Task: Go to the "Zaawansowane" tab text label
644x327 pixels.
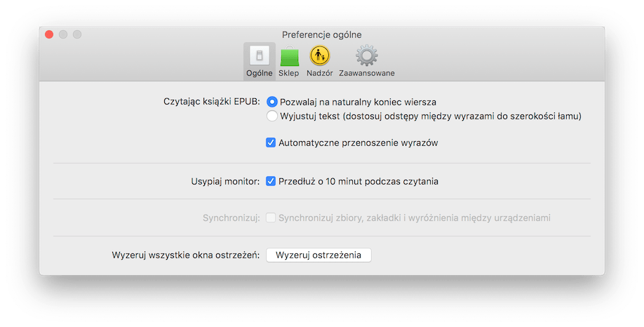Action: click(x=366, y=73)
